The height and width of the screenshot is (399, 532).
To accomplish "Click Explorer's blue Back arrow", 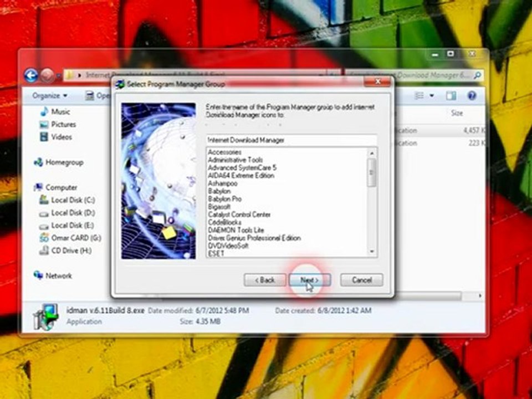I will point(31,75).
